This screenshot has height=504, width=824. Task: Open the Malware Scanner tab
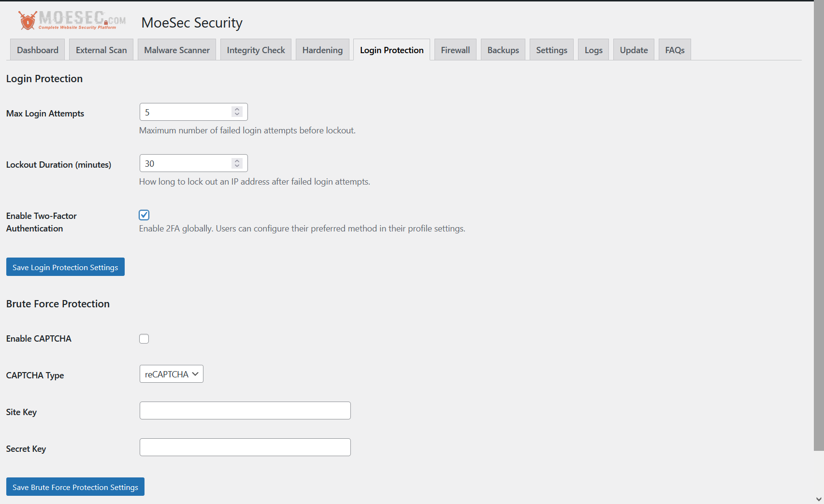tap(177, 50)
